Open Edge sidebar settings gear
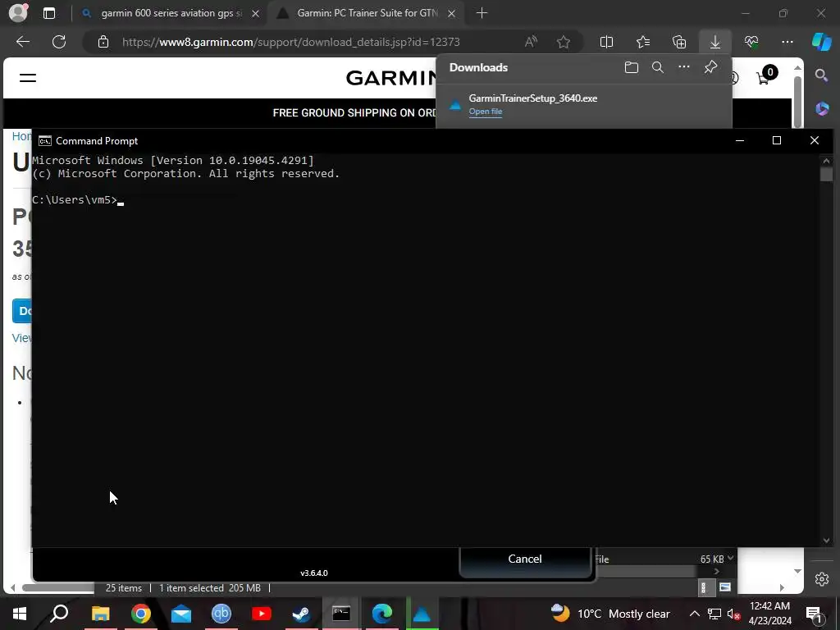 (822, 579)
